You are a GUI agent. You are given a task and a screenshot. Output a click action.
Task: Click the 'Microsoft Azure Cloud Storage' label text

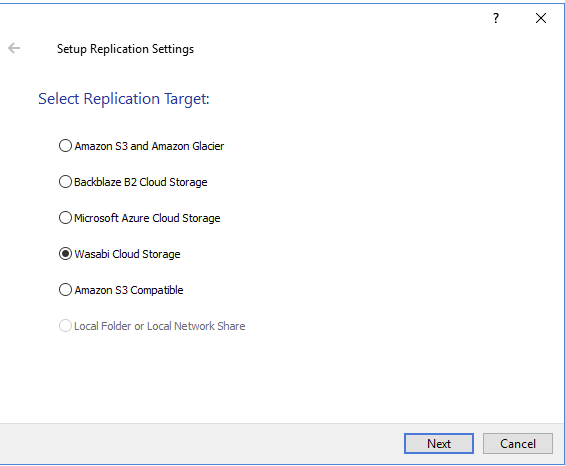coord(147,218)
